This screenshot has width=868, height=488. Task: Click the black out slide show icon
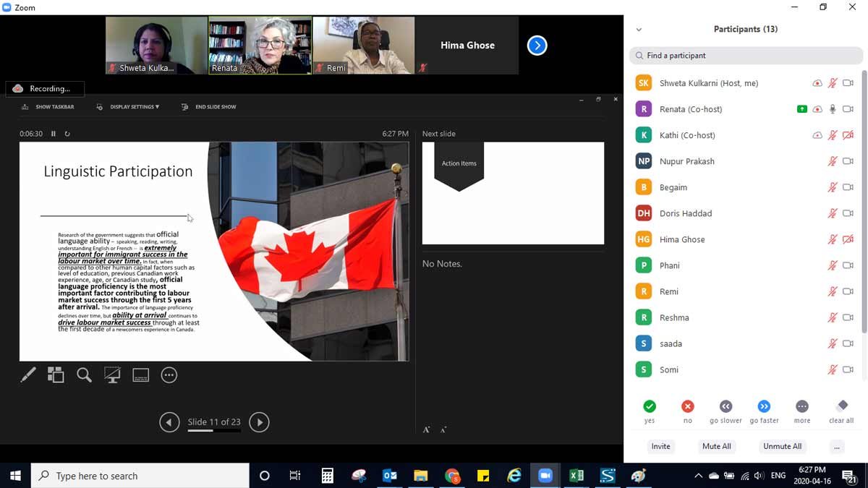[112, 374]
